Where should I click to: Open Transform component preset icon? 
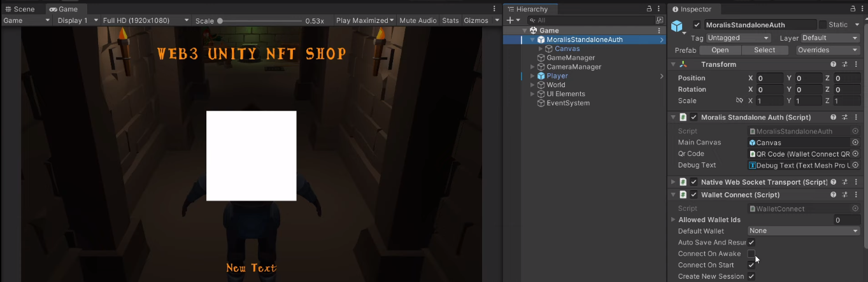(x=845, y=64)
